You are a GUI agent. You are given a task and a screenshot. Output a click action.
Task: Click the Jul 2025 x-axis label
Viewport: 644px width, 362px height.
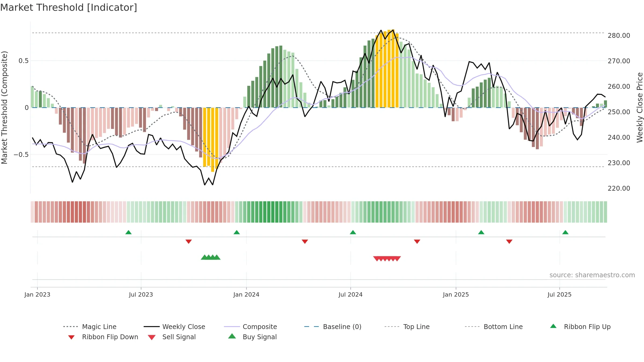point(559,294)
